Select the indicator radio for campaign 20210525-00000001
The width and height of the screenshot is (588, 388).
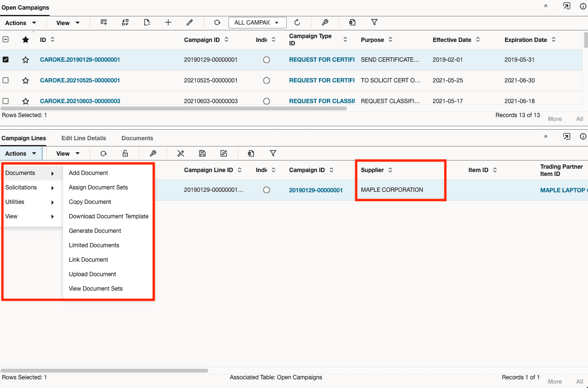[267, 80]
